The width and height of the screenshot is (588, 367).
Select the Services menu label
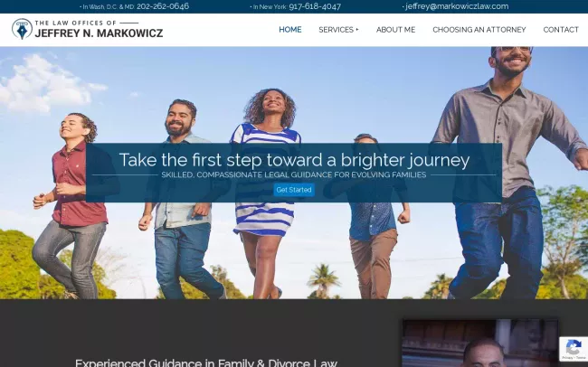coord(336,30)
